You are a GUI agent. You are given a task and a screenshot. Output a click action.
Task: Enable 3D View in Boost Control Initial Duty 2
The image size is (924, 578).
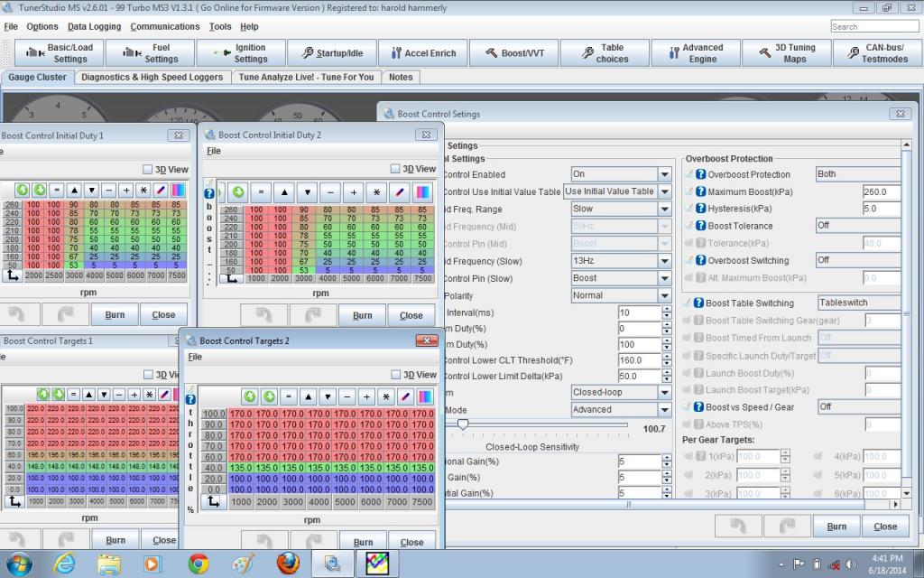pos(395,169)
